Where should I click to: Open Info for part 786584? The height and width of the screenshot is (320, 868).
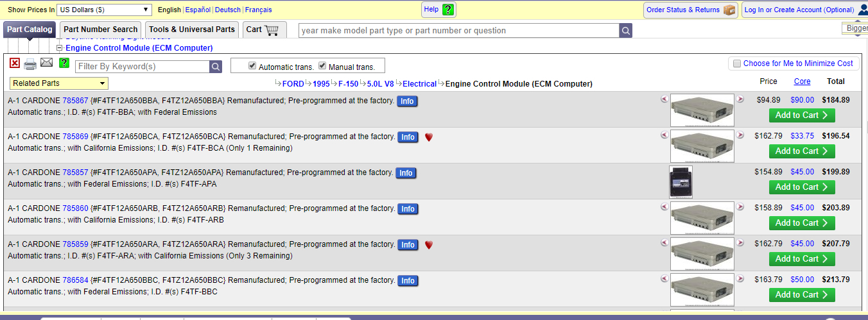[x=408, y=281]
